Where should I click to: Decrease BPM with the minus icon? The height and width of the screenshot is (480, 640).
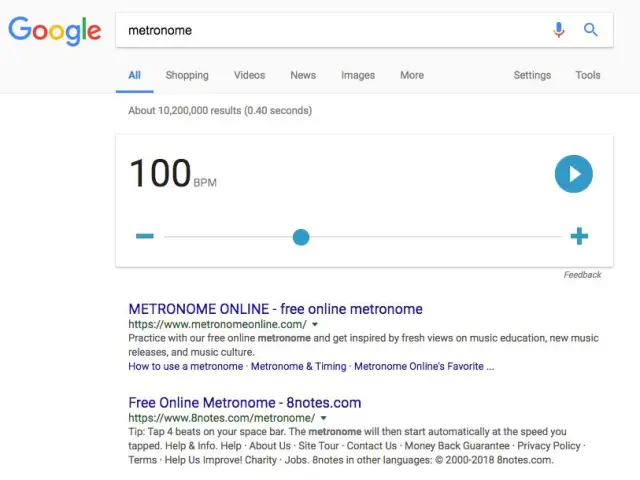click(x=144, y=236)
